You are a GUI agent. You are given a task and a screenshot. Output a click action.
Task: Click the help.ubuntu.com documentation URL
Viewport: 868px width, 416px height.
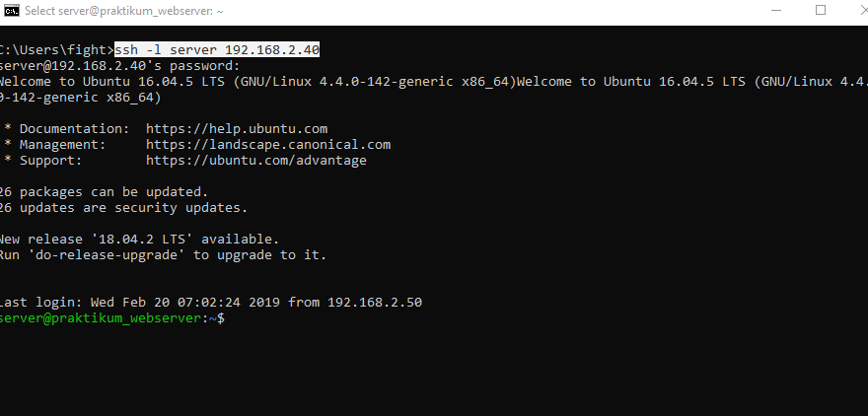236,128
